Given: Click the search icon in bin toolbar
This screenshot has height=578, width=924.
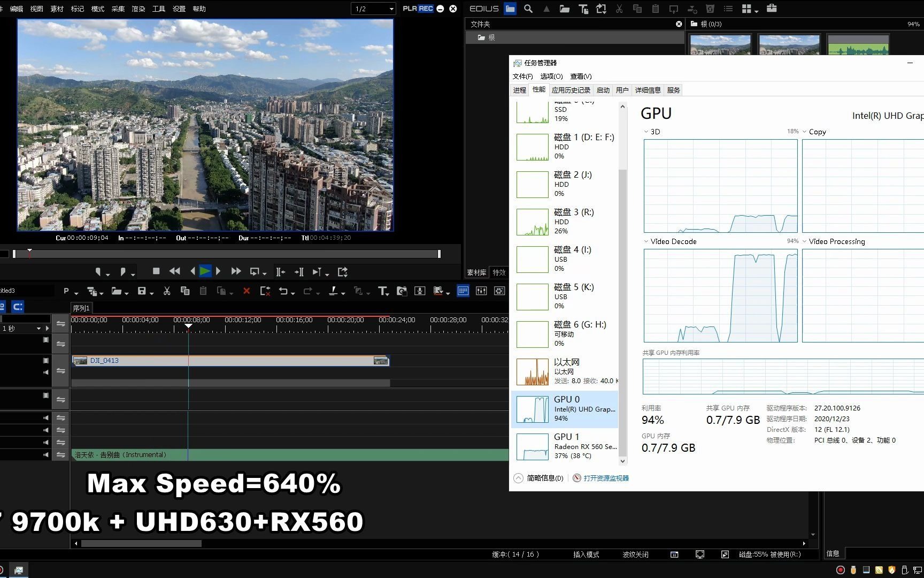Looking at the screenshot, I should [528, 9].
